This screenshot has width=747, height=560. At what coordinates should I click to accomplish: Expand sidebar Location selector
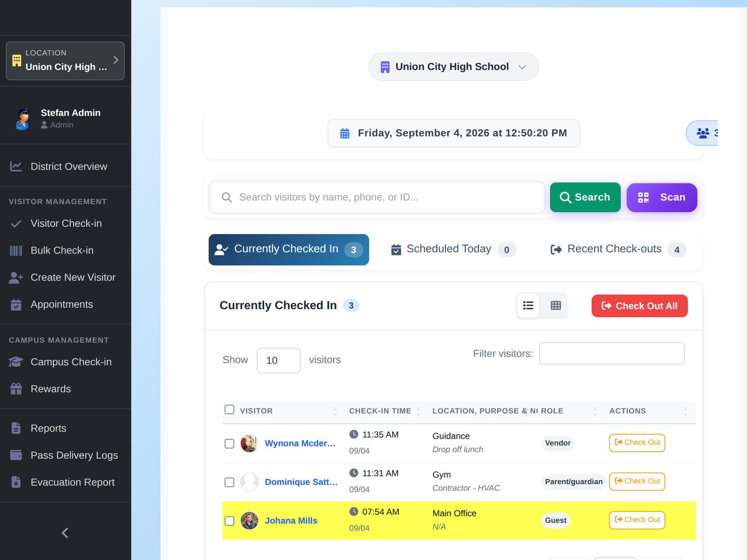tap(65, 61)
